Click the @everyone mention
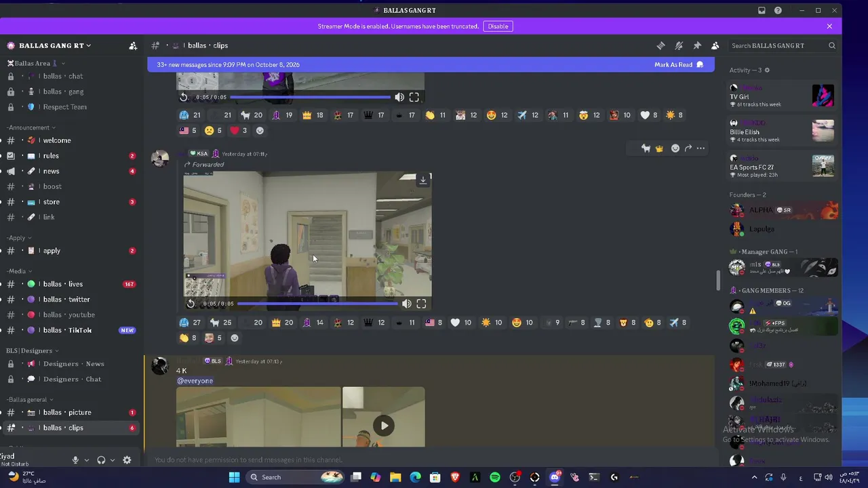 195,381
